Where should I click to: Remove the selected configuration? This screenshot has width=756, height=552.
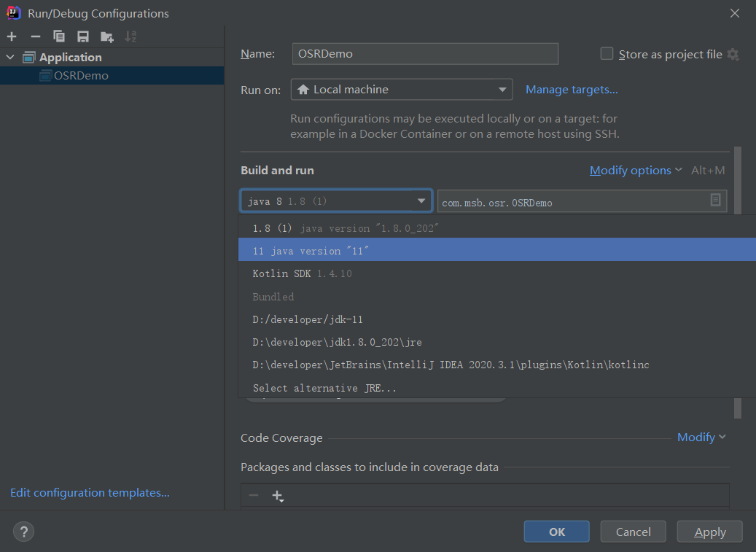[x=36, y=36]
